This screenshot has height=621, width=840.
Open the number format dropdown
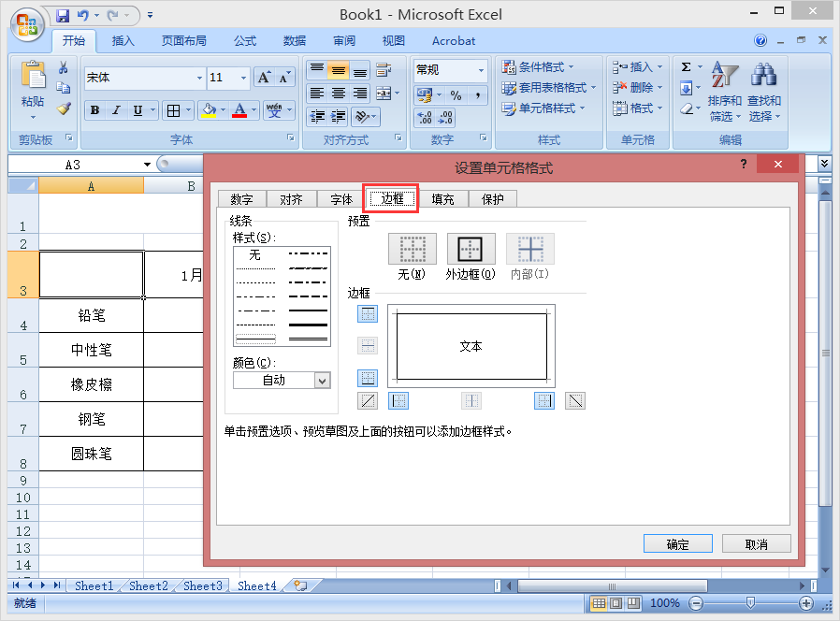(481, 70)
